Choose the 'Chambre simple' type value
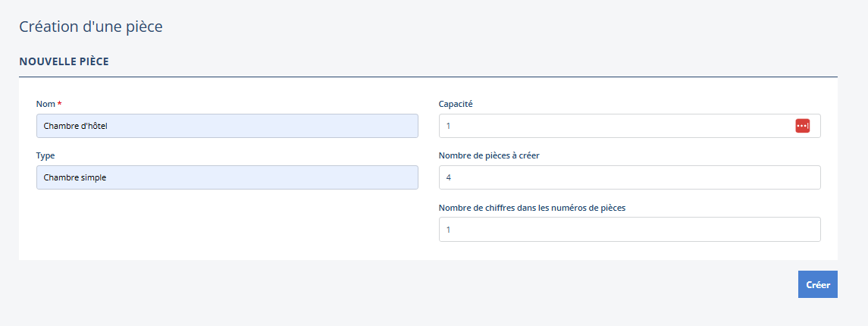Viewport: 868px width, 326px height. tap(75, 177)
